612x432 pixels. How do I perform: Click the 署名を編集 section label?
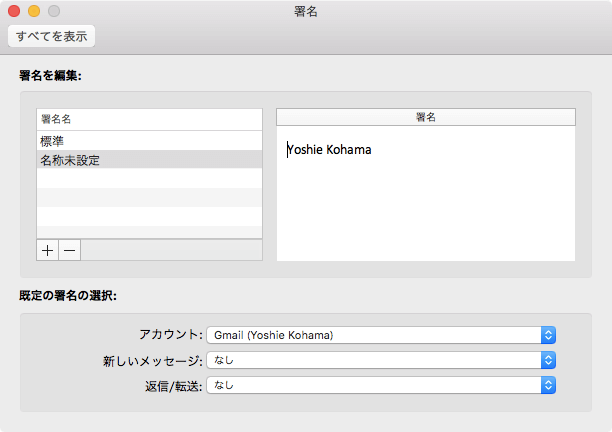56,75
